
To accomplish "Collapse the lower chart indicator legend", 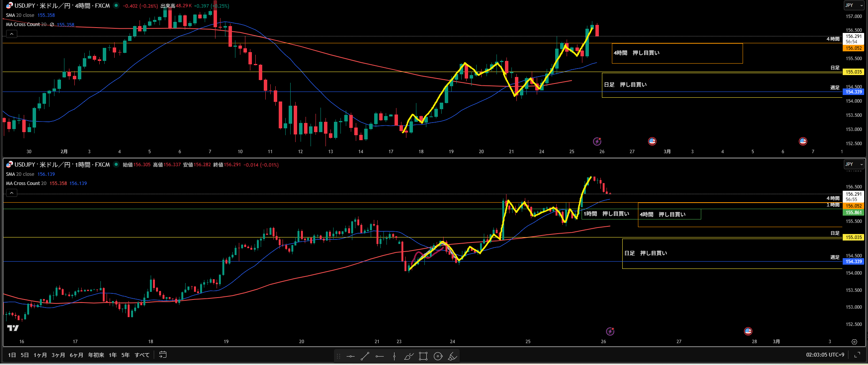I will point(12,193).
